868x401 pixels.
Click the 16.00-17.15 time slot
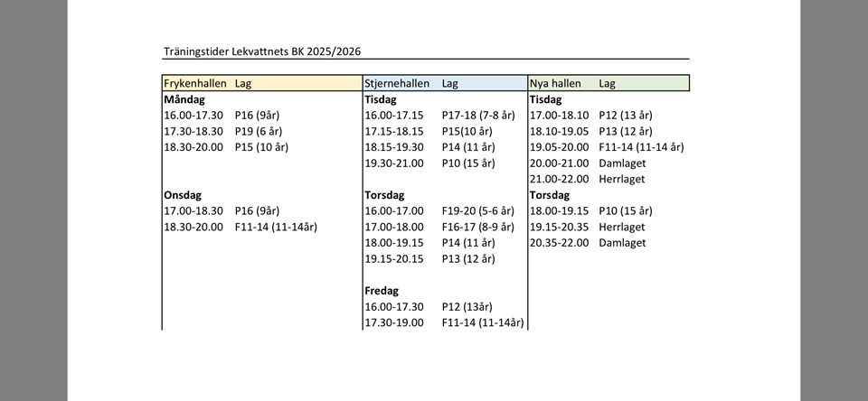click(393, 116)
